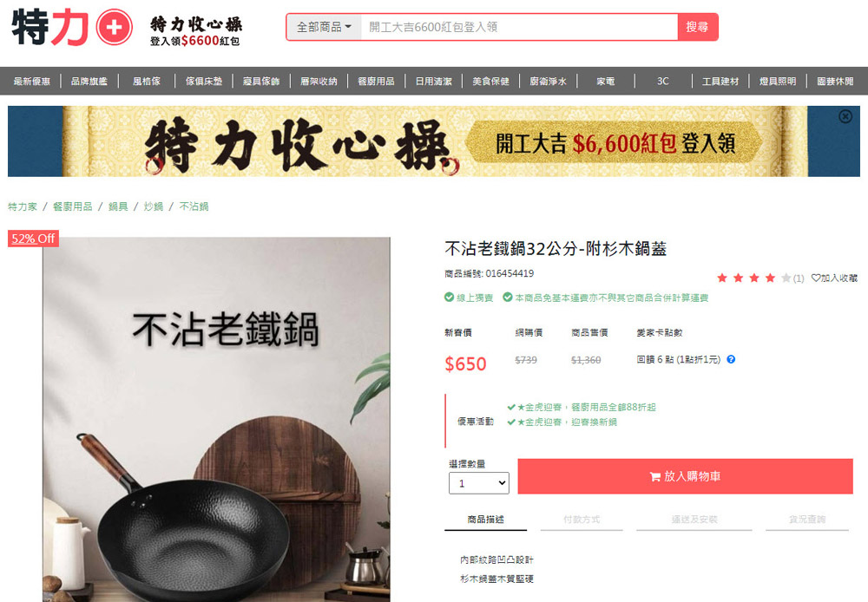Image resolution: width=868 pixels, height=602 pixels.
Task: Click the 登入領$6600紅包 promo icon
Action: coord(195,30)
